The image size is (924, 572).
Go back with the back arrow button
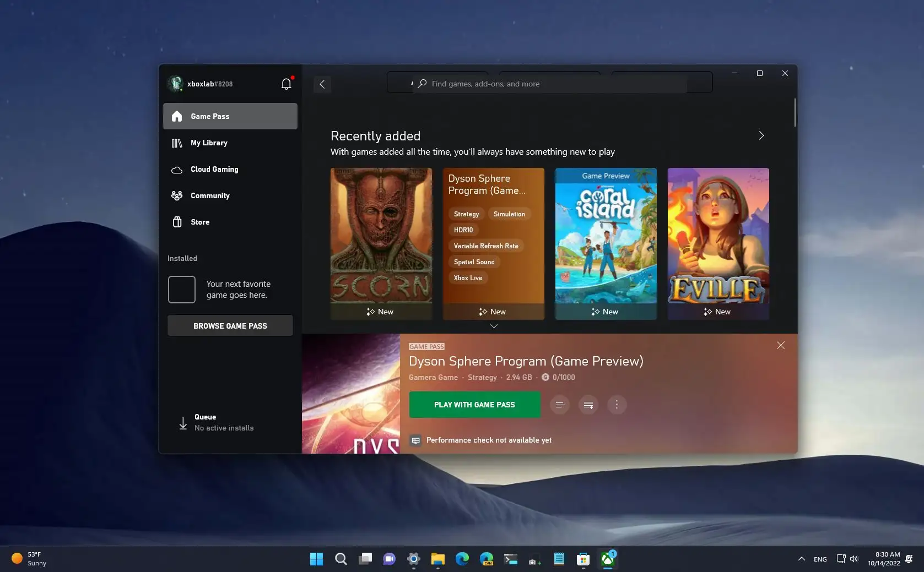tap(322, 84)
